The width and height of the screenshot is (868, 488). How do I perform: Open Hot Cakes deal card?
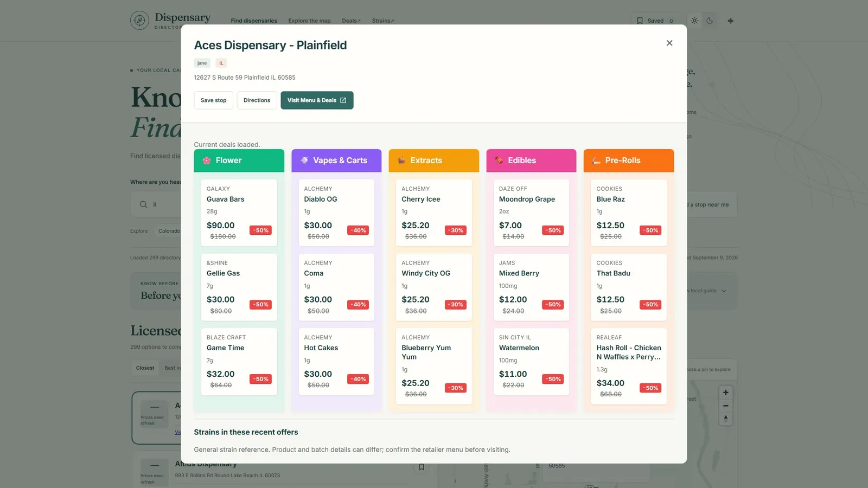coord(336,362)
